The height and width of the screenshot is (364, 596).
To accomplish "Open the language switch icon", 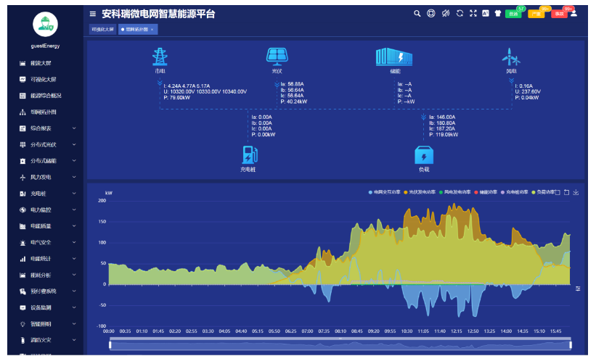I will (x=486, y=13).
